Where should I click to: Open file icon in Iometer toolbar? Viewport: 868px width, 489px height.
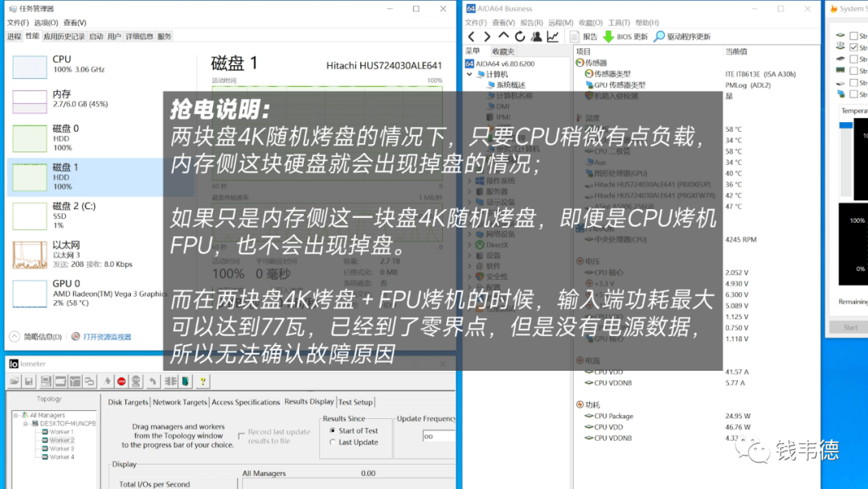(14, 381)
